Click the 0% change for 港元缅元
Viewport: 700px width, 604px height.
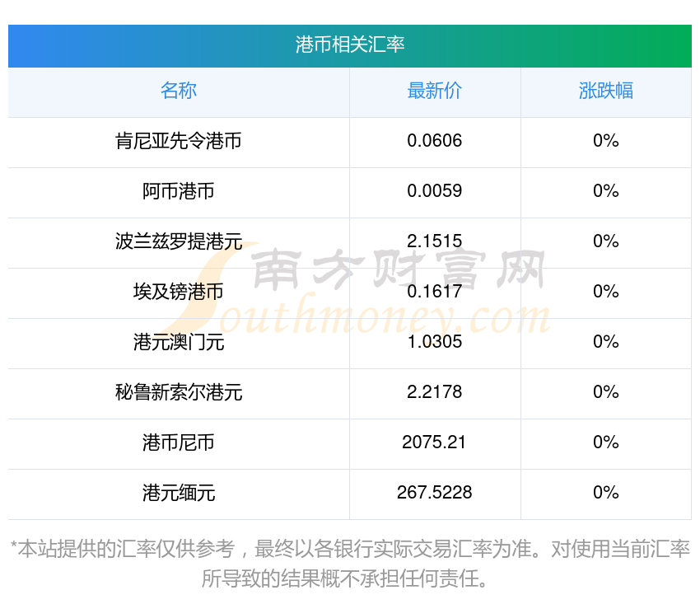coord(606,492)
